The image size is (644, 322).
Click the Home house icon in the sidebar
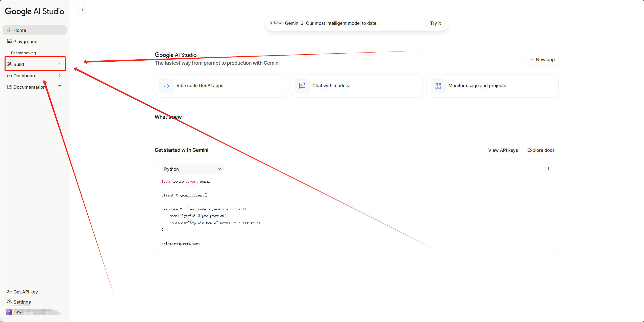pos(9,30)
